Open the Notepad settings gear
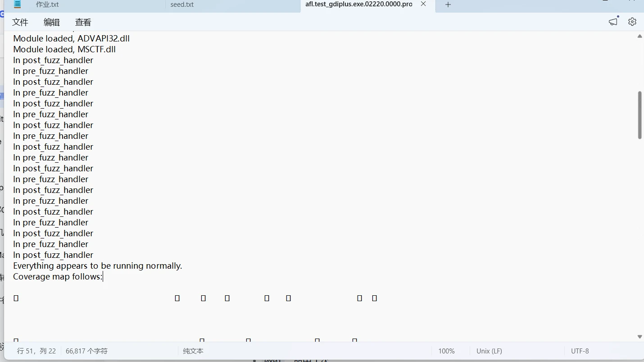The width and height of the screenshot is (644, 362). [632, 22]
